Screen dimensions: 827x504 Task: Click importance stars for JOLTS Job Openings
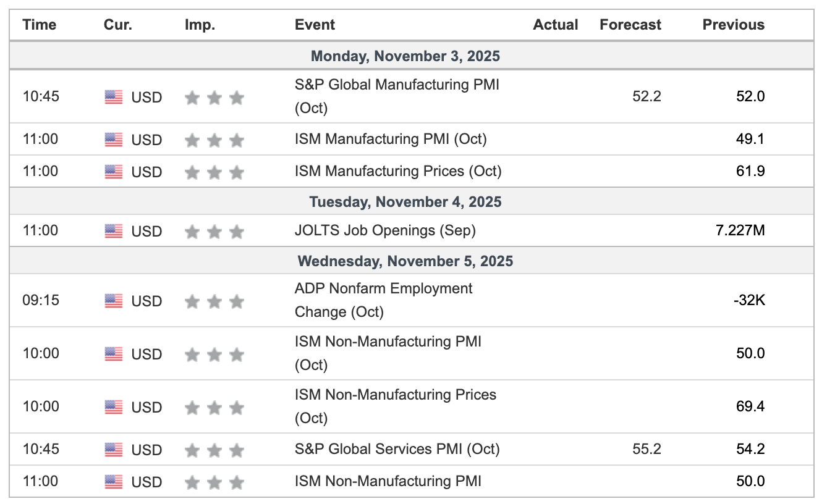click(214, 232)
